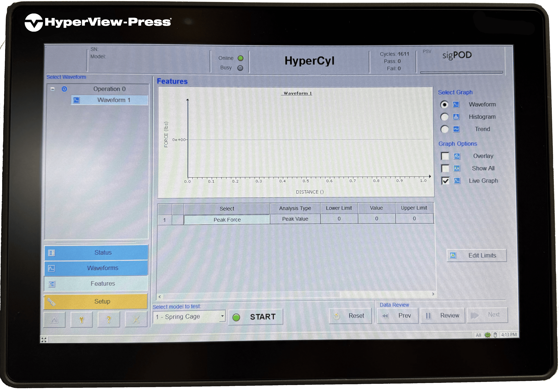Viewport: 560px width, 392px height.
Task: Click the fullscreen arrows icon in status bar
Action: click(x=44, y=340)
